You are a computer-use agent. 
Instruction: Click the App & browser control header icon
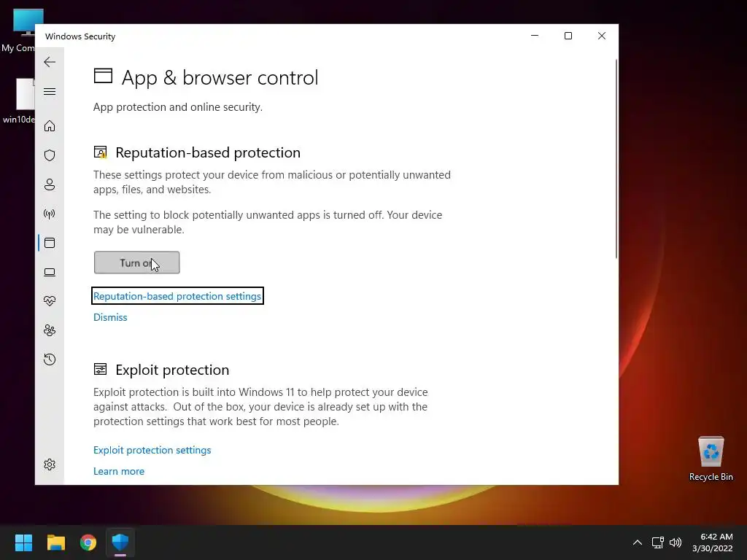pyautogui.click(x=103, y=76)
